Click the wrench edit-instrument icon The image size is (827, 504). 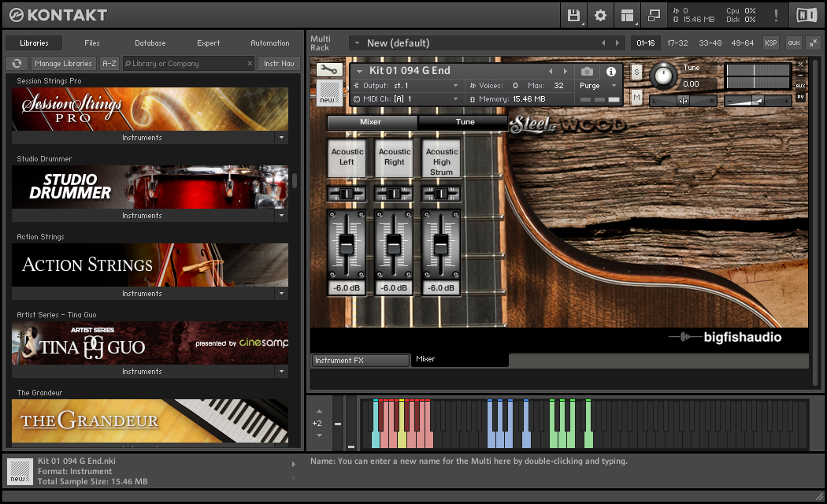coord(328,70)
